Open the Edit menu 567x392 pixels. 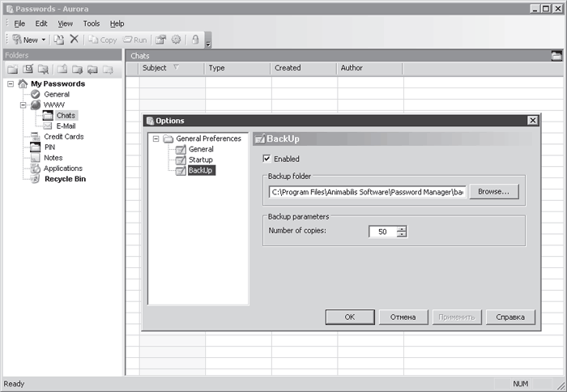[x=41, y=23]
